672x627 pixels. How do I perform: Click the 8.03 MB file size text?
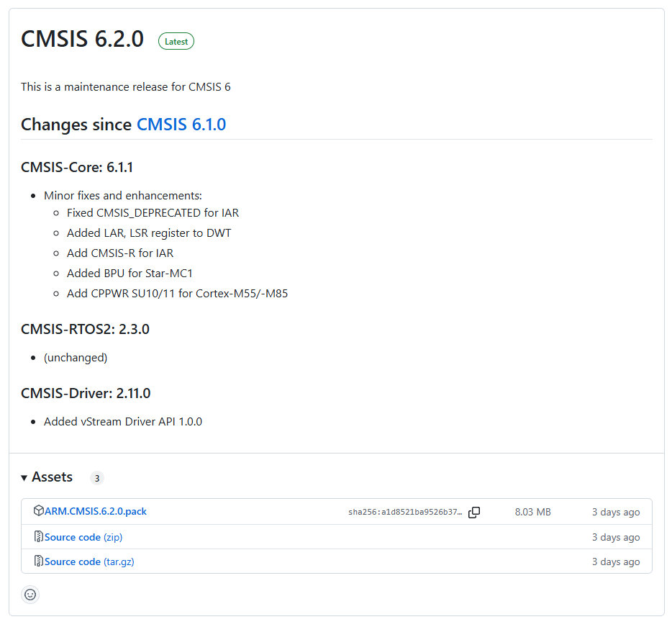click(532, 512)
